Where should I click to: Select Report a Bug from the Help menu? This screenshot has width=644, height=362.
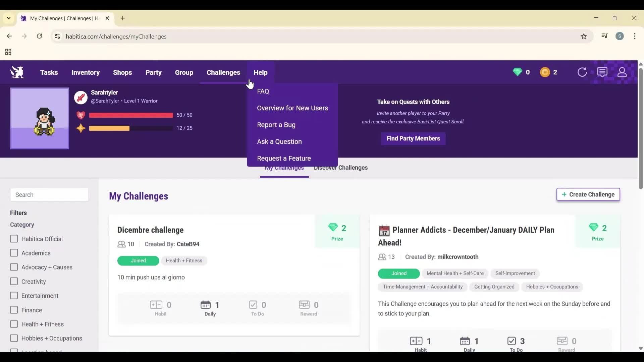[276, 125]
